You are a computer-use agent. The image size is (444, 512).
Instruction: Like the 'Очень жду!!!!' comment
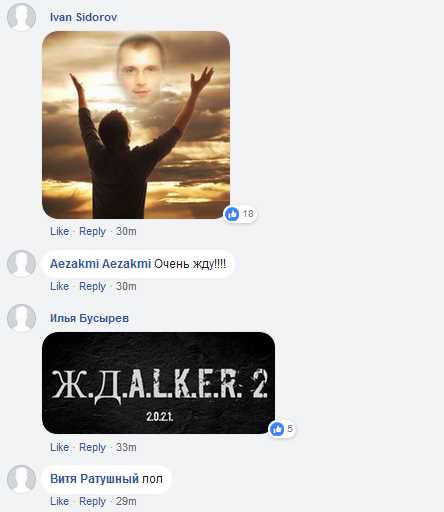(60, 286)
